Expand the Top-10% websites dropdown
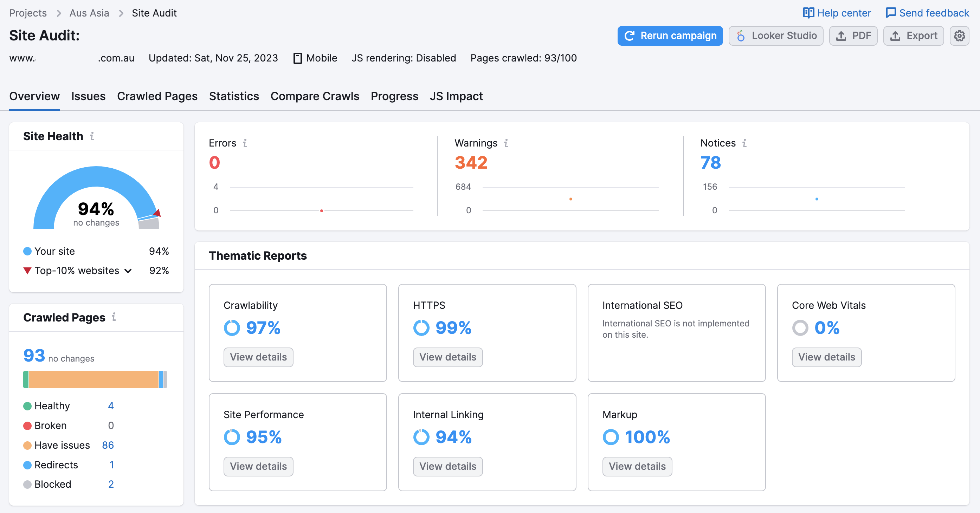The image size is (980, 513). [128, 271]
